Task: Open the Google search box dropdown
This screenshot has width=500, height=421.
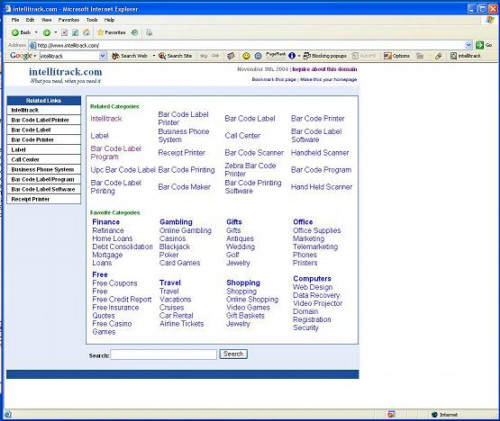Action: 103,56
